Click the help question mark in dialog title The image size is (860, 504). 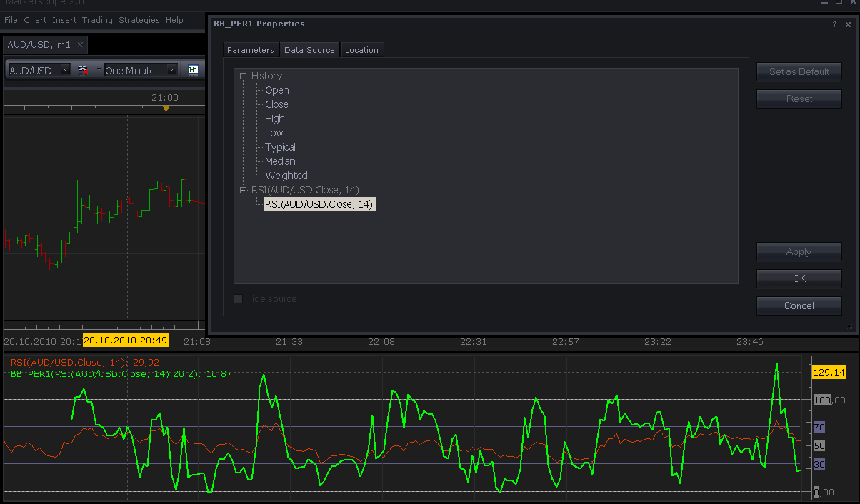pos(834,24)
